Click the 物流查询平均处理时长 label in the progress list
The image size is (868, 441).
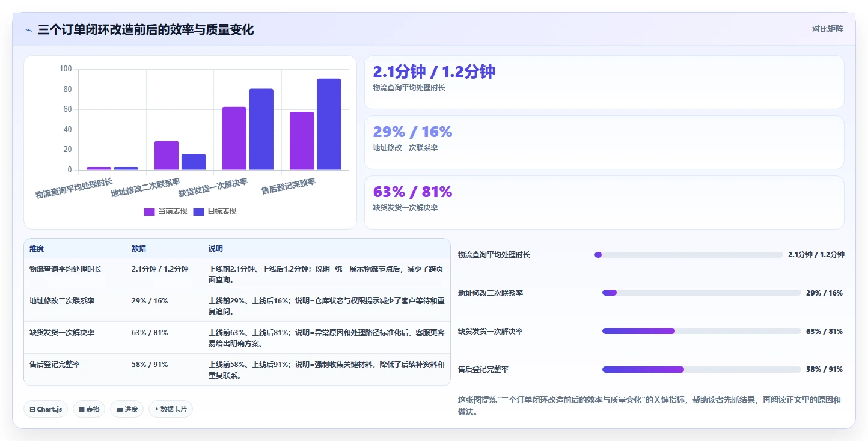(x=494, y=255)
